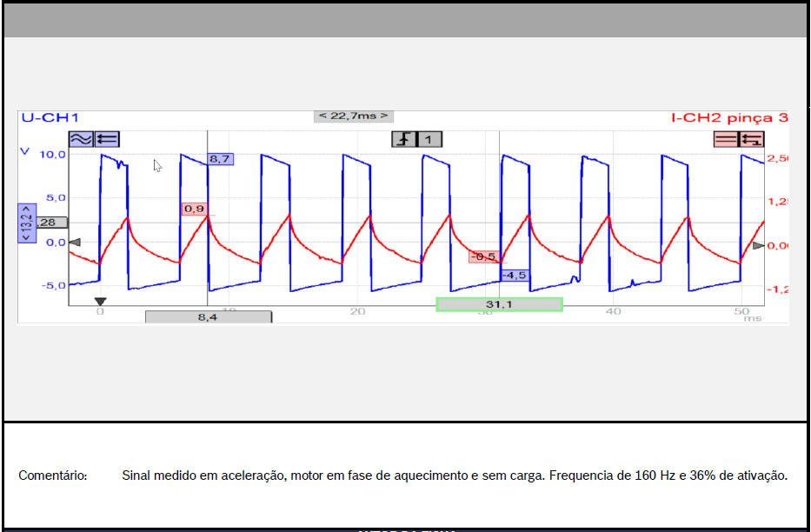Click the red -0,5 current cursor readout
The image size is (811, 532).
[483, 256]
